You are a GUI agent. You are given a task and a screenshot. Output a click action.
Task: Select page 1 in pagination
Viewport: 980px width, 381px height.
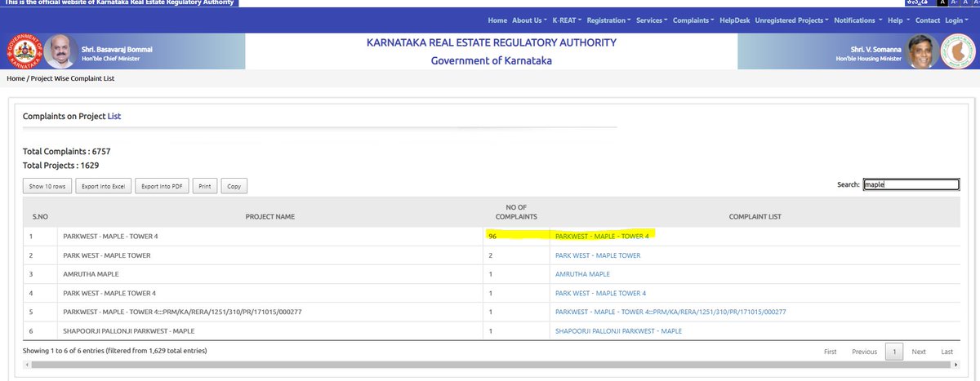coord(894,352)
